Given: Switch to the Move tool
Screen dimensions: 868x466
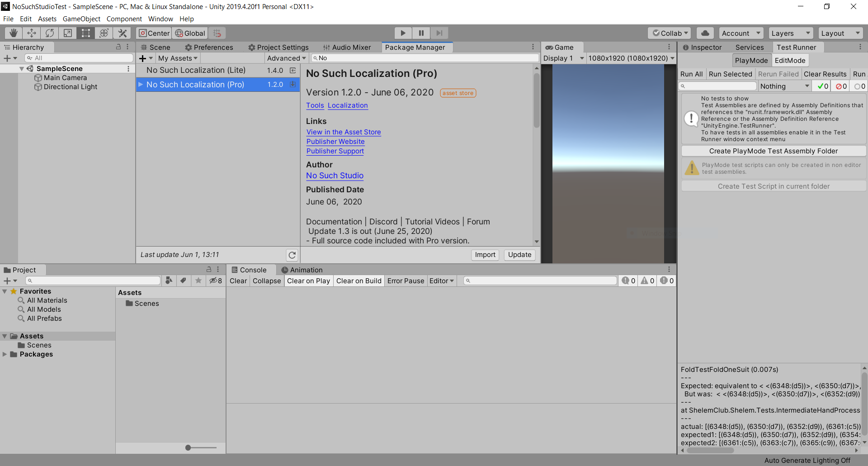Looking at the screenshot, I should pos(31,33).
